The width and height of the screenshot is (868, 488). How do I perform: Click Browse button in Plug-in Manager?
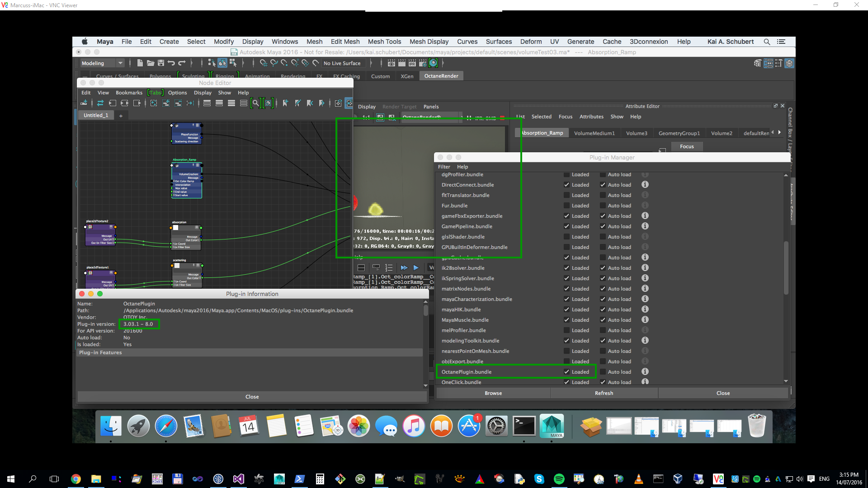point(493,393)
